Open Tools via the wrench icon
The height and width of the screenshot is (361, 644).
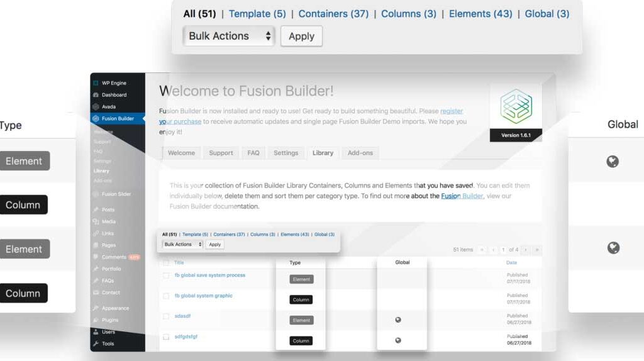point(96,344)
